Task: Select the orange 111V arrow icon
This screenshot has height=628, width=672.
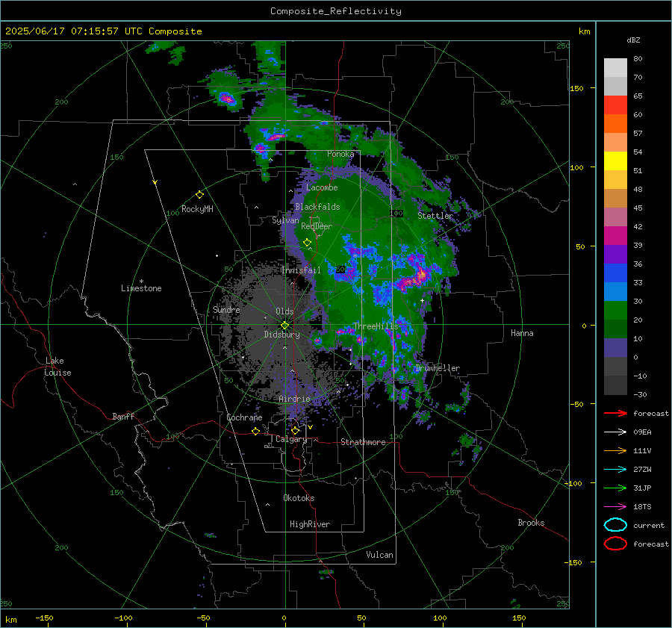Action: [x=615, y=450]
